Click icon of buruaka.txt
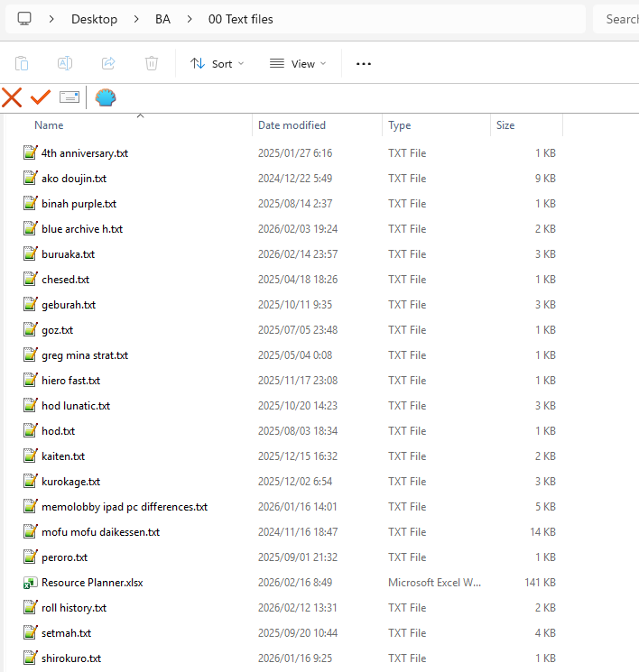The image size is (639, 672). pyautogui.click(x=30, y=253)
